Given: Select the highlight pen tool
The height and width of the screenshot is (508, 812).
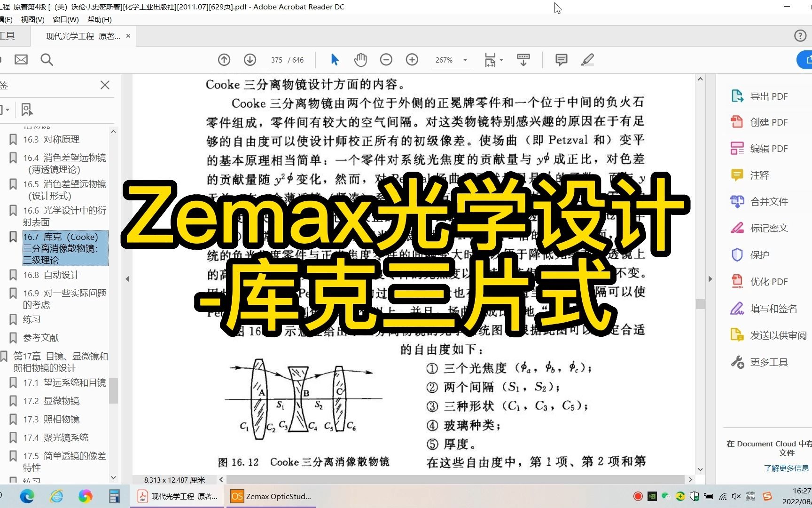Looking at the screenshot, I should [587, 60].
